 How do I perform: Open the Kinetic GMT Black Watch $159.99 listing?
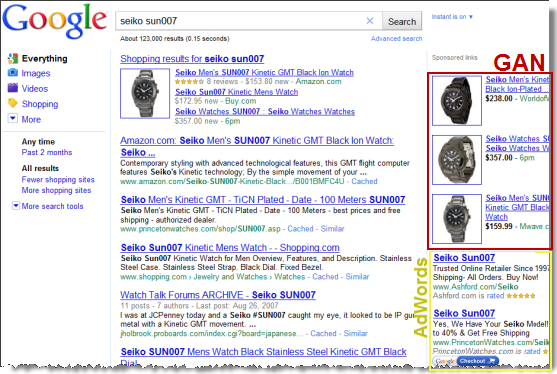(517, 207)
